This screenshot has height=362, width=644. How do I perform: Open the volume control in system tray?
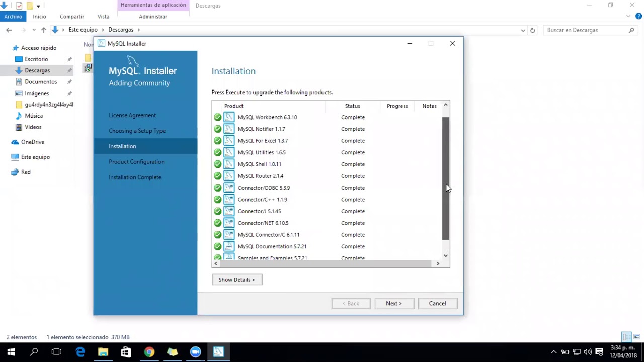pos(588,352)
